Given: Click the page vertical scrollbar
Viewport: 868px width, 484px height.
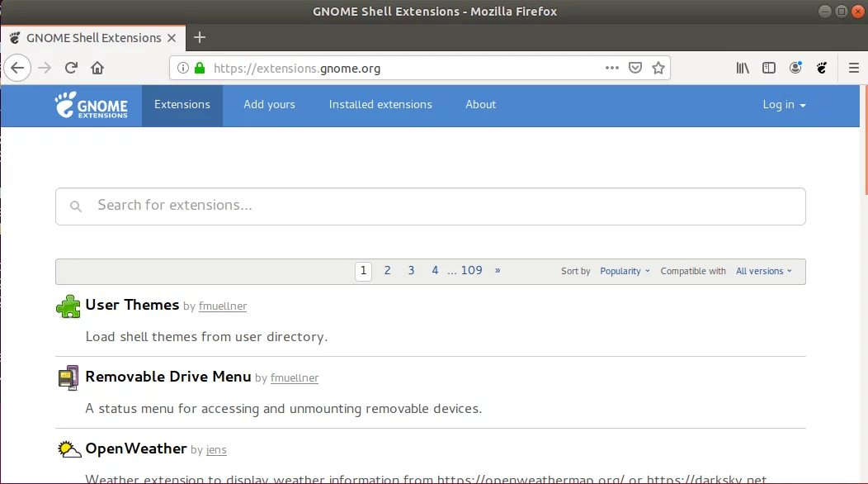Looking at the screenshot, I should [865, 139].
